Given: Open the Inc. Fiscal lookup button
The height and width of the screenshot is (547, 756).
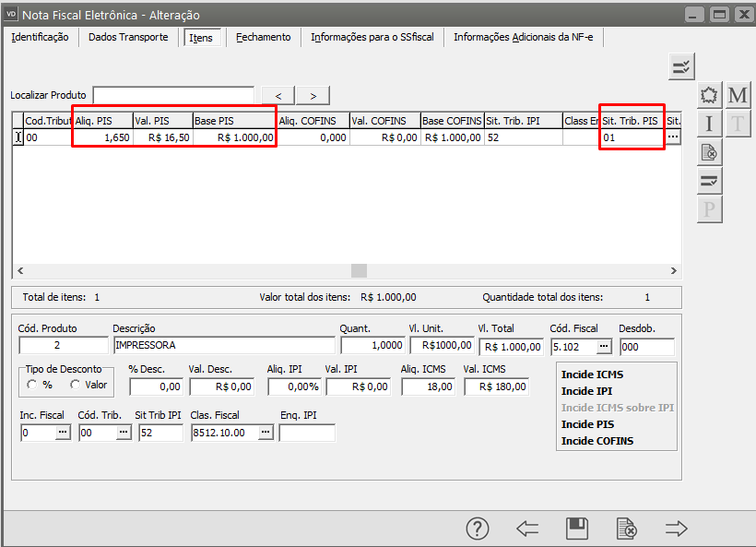Looking at the screenshot, I should 63,433.
